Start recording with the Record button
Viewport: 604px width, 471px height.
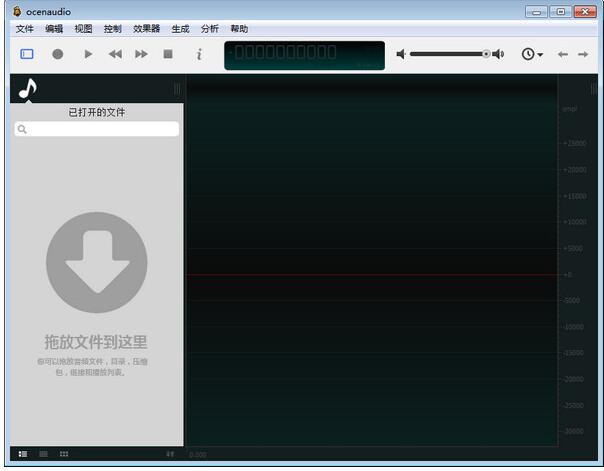58,54
